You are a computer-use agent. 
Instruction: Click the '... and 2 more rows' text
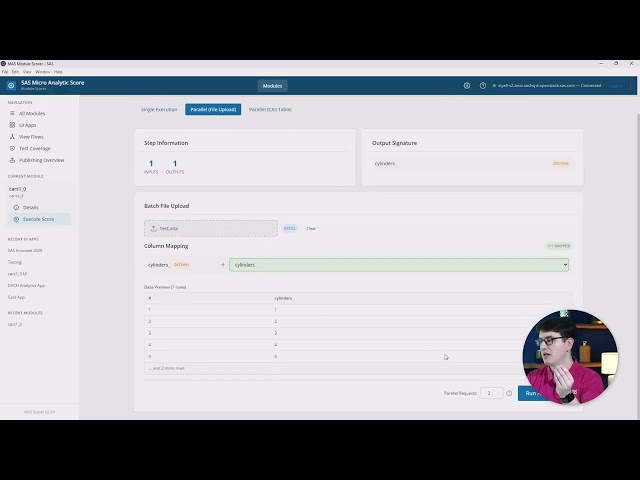[167, 368]
